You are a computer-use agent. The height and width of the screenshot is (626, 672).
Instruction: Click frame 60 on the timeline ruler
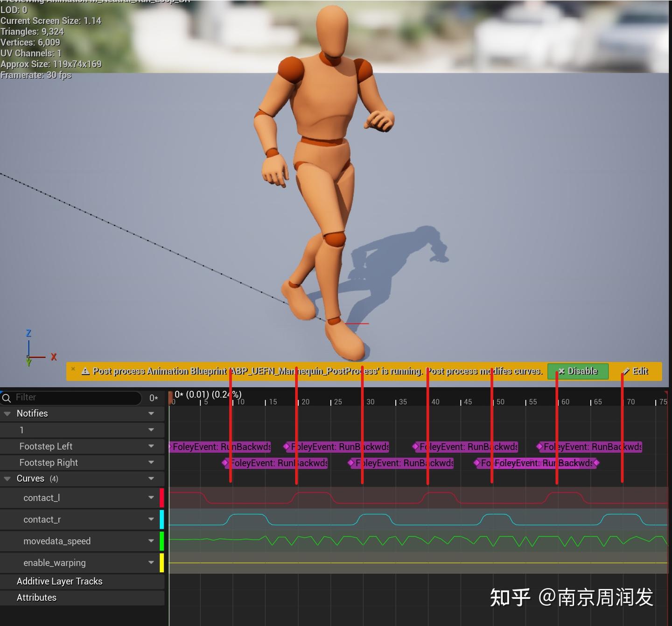point(565,402)
